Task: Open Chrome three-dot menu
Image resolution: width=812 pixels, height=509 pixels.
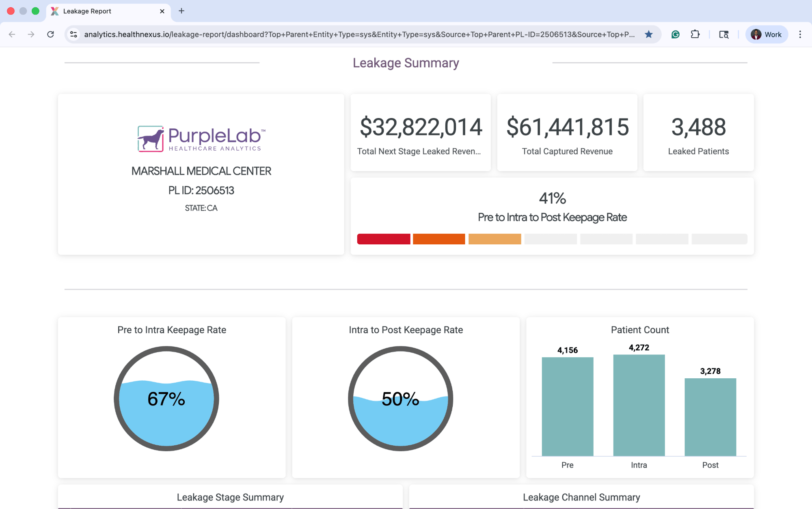Action: coord(800,35)
